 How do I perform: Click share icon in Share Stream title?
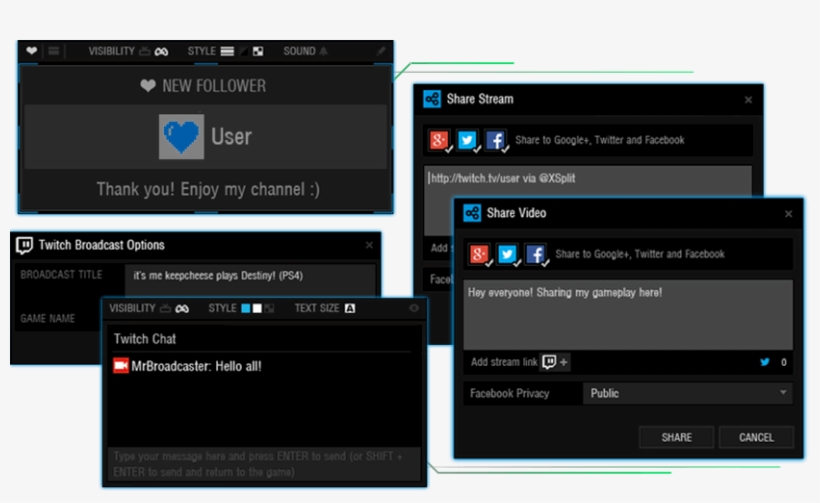pyautogui.click(x=432, y=99)
